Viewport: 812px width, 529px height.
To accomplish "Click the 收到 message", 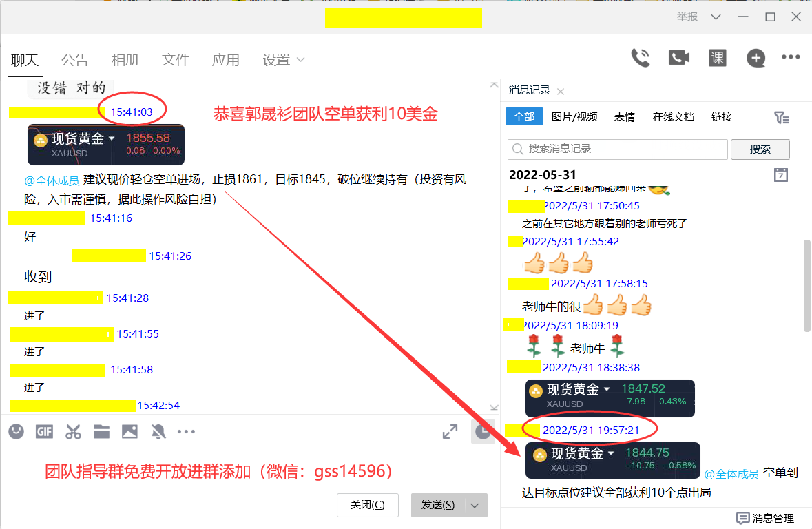I will 38,277.
